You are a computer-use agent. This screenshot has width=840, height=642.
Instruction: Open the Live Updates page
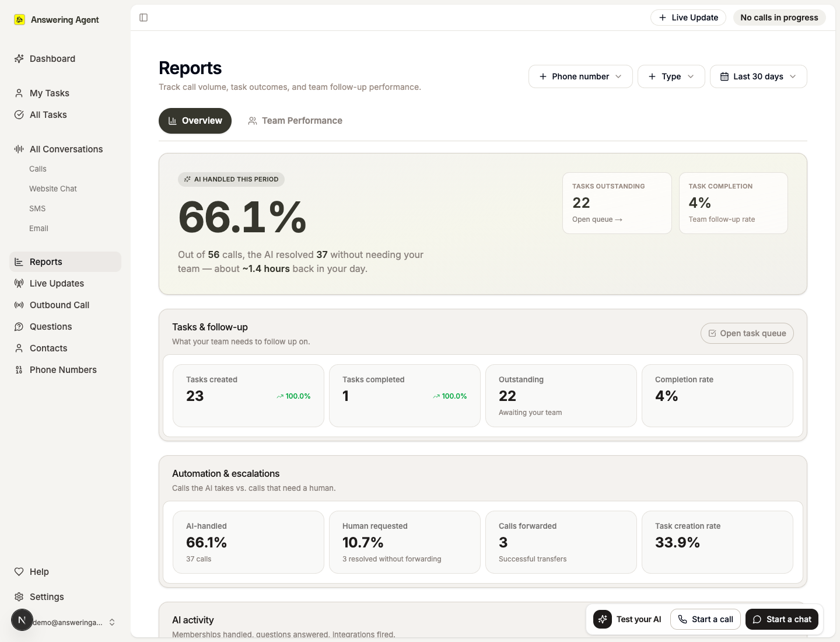pyautogui.click(x=65, y=284)
